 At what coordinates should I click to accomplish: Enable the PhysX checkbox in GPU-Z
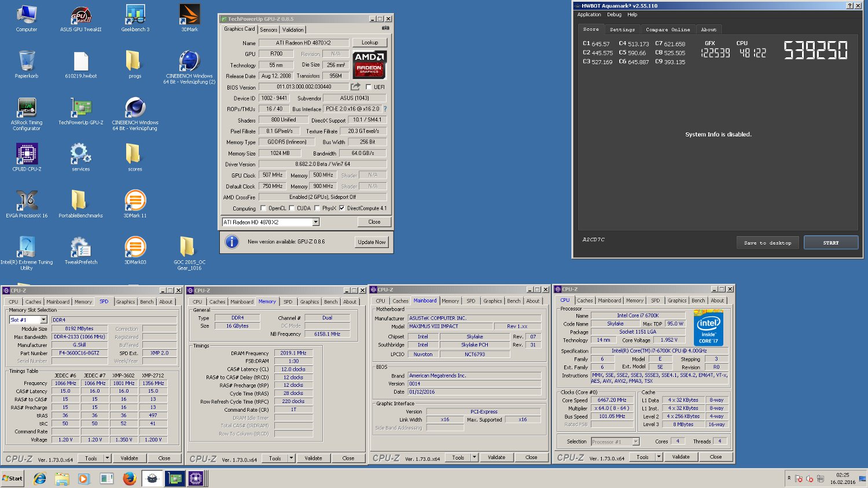[317, 208]
